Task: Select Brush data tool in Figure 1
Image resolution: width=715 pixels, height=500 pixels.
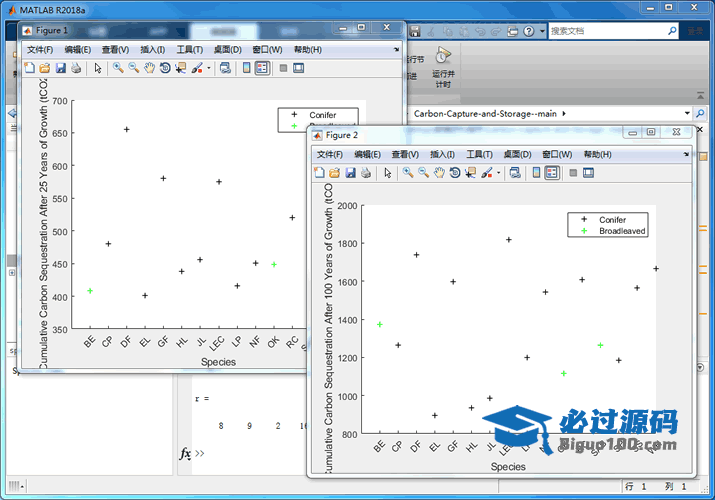Action: [x=197, y=68]
